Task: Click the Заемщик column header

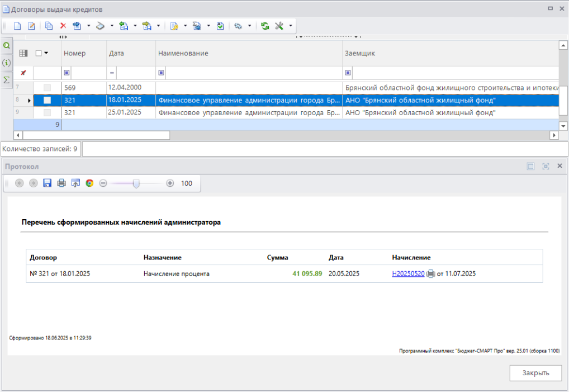Action: point(360,53)
